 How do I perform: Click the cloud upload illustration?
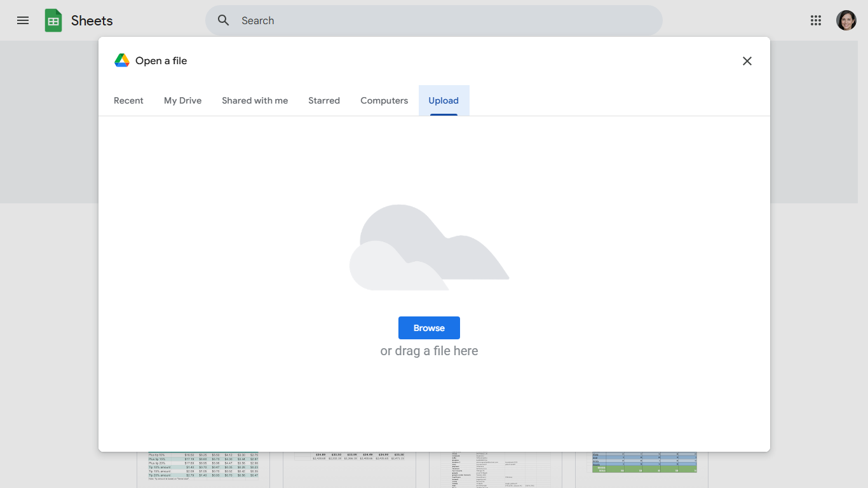(429, 247)
